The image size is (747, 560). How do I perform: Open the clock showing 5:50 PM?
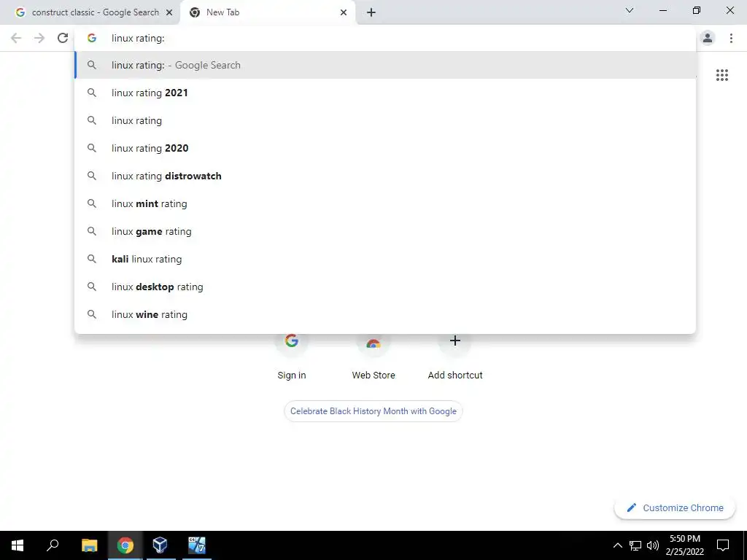click(x=684, y=545)
